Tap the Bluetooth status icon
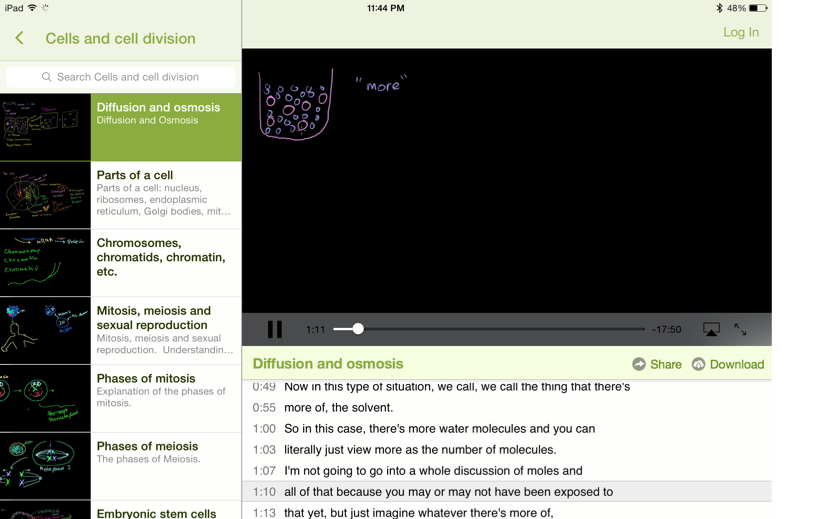Viewport: 835px width, 519px height. [718, 8]
